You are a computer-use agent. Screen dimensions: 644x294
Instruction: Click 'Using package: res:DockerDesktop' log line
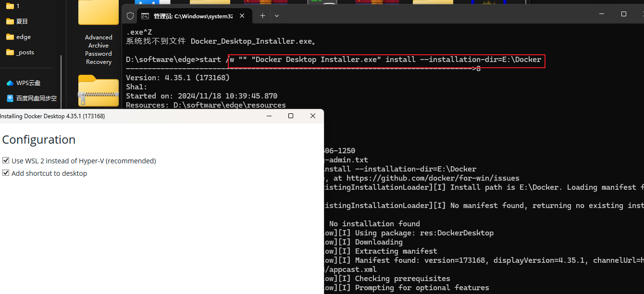tap(424, 233)
